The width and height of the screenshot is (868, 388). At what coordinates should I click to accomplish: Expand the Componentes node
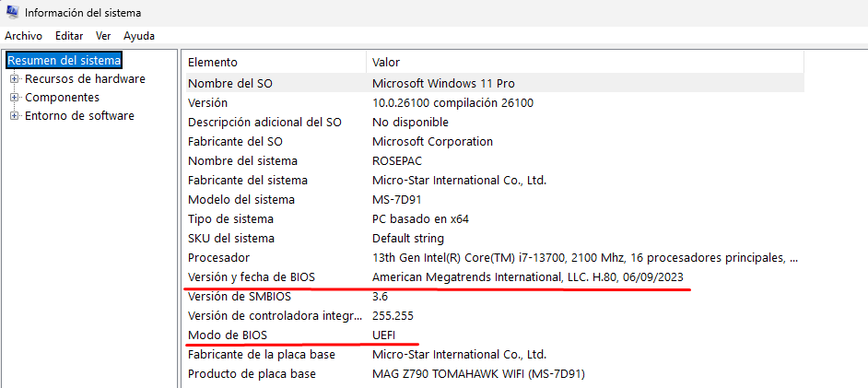(x=15, y=98)
